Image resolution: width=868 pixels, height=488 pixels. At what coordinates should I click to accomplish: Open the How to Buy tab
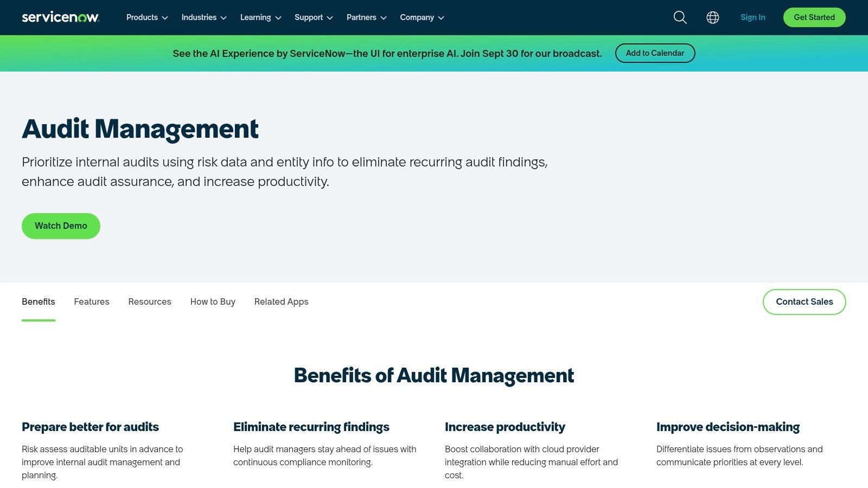(213, 302)
